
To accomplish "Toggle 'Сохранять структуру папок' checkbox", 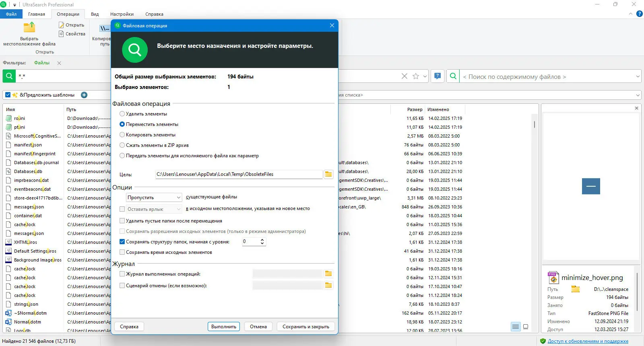I will click(122, 242).
